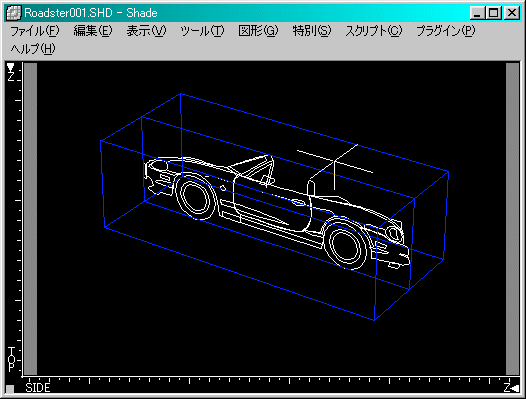Click the SIDE view label
This screenshot has height=399, width=526.
38,388
